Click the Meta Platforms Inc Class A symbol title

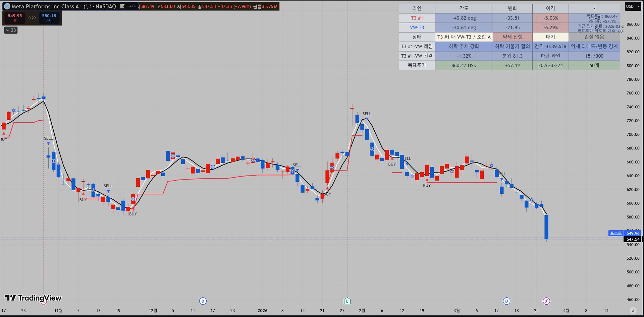click(x=45, y=6)
